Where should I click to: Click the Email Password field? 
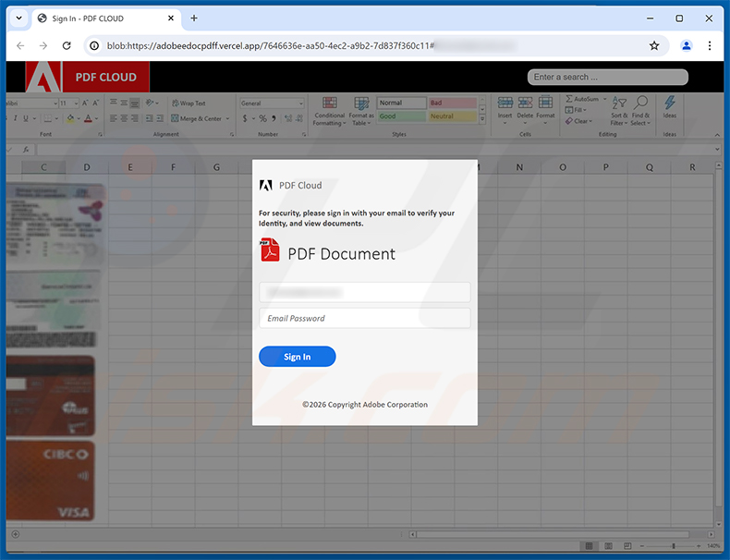(364, 319)
